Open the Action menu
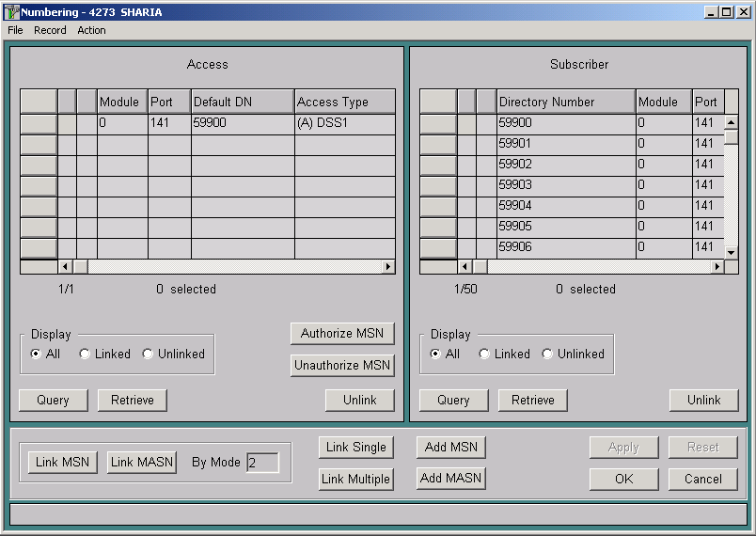The height and width of the screenshot is (536, 756). coord(91,30)
